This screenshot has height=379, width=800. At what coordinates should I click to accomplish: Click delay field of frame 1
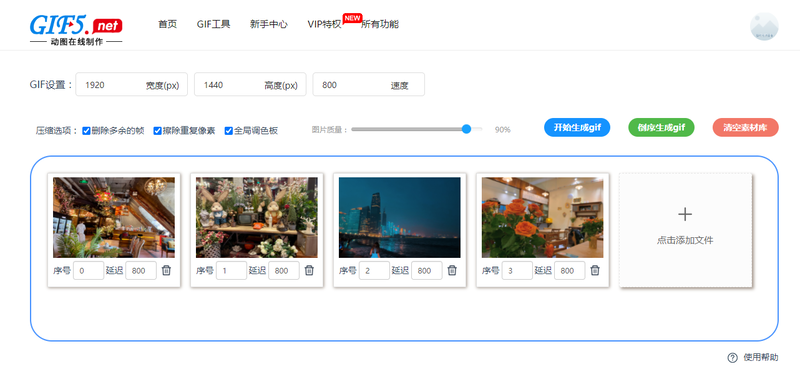coord(284,271)
